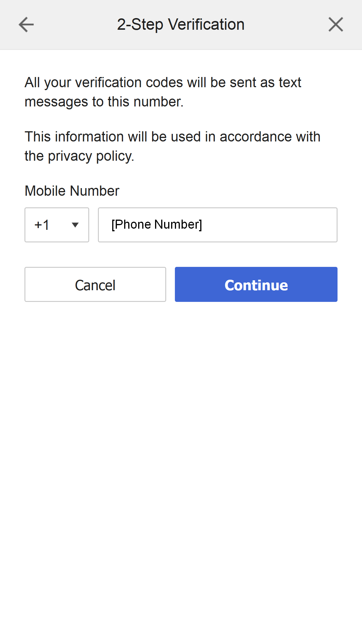Click the [Phone Number] placeholder text
Screen dimensions: 362x644
coord(157,225)
